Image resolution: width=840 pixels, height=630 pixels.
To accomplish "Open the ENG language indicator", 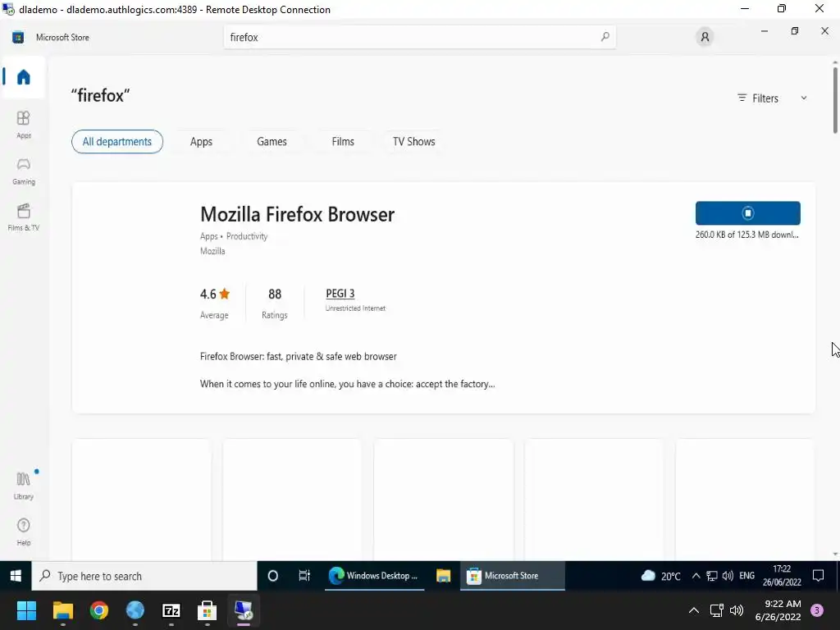I will tap(746, 576).
